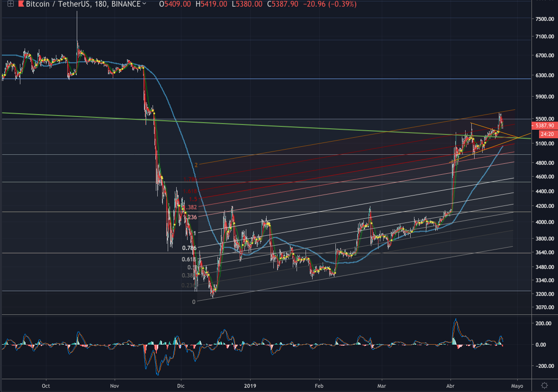
Task: Click the close value C5387.90
Action: click(x=283, y=4)
